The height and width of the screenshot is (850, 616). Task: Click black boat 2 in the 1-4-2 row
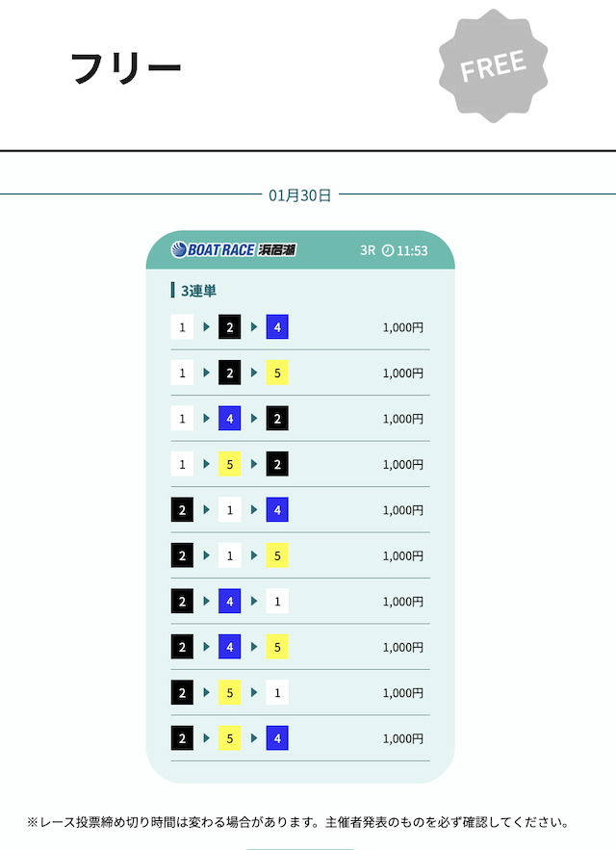coord(277,419)
